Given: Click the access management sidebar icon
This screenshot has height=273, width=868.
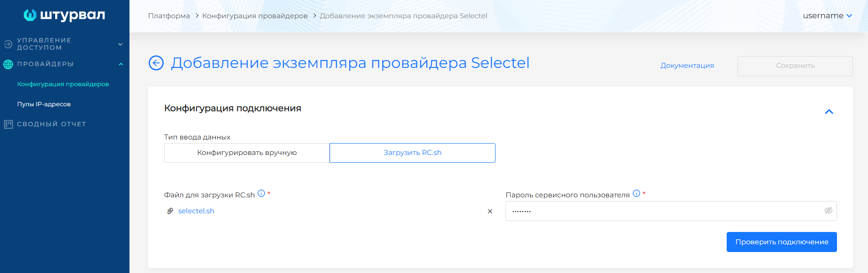Looking at the screenshot, I should click(8, 44).
